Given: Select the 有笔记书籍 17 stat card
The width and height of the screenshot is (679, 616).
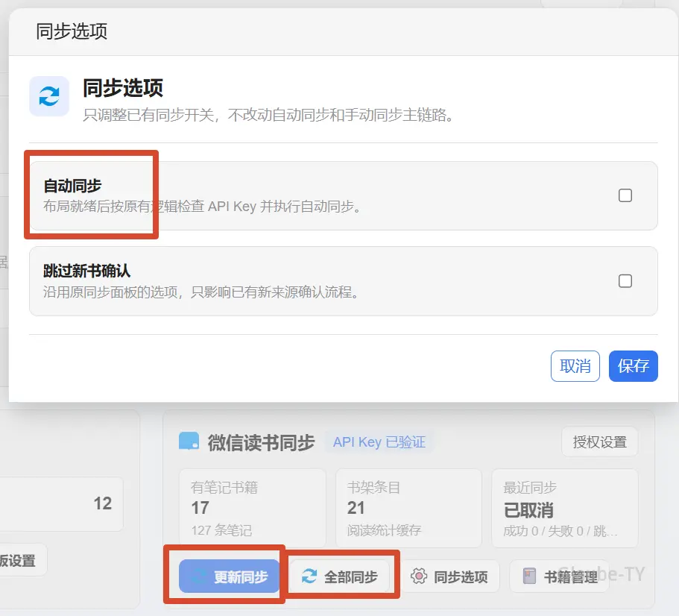Looking at the screenshot, I should 253,508.
